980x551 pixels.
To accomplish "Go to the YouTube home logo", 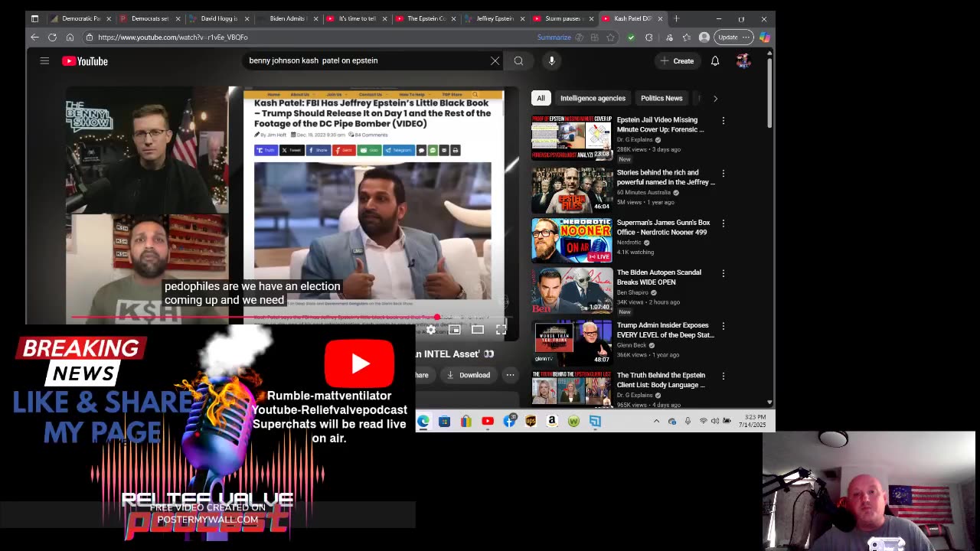I will pyautogui.click(x=85, y=61).
